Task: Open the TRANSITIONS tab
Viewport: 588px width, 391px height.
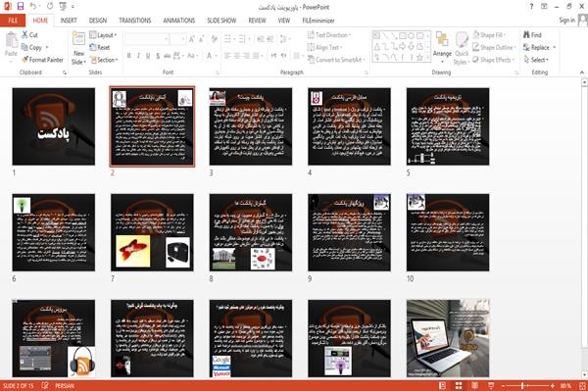Action: [135, 21]
